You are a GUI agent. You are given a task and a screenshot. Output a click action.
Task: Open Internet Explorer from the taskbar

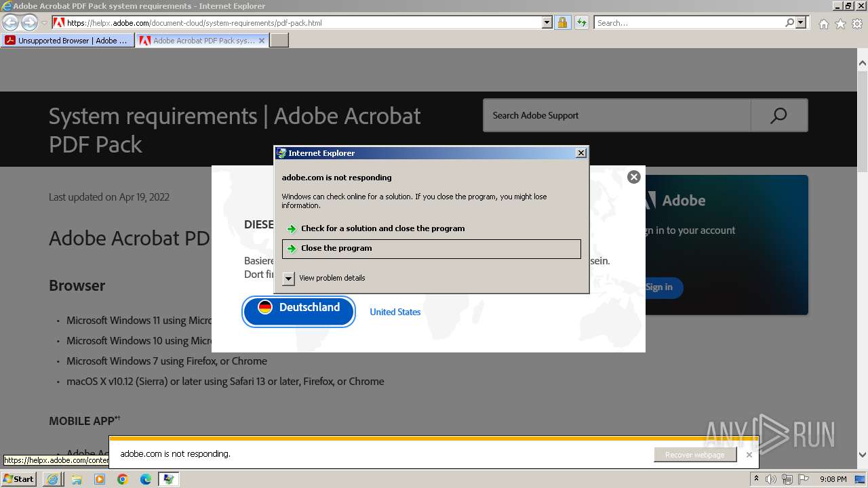[x=53, y=479]
